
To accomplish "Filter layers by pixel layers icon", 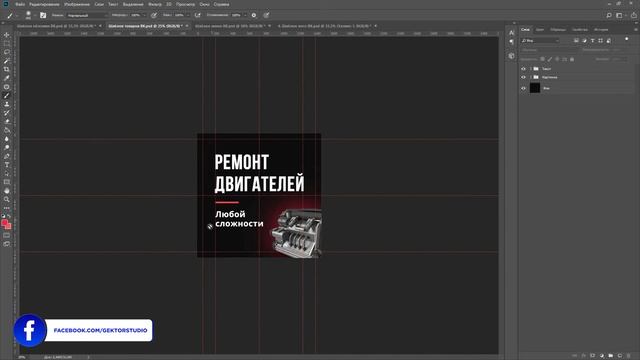I will [576, 40].
